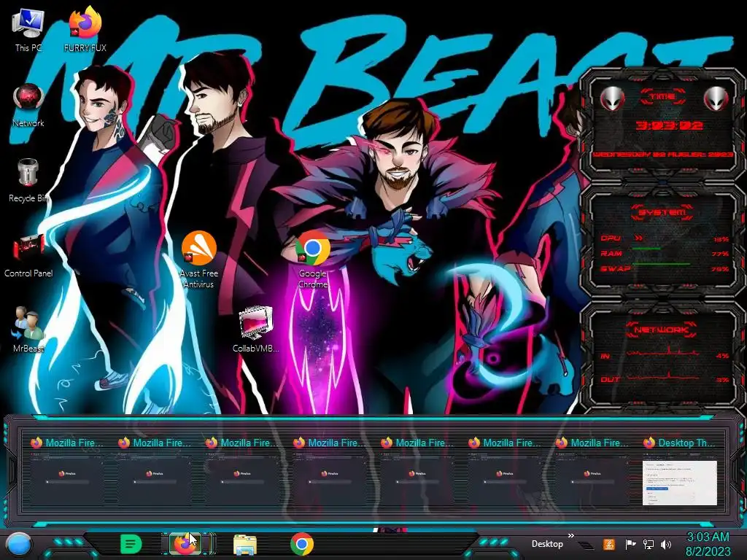Open File Explorer from the taskbar

click(245, 544)
